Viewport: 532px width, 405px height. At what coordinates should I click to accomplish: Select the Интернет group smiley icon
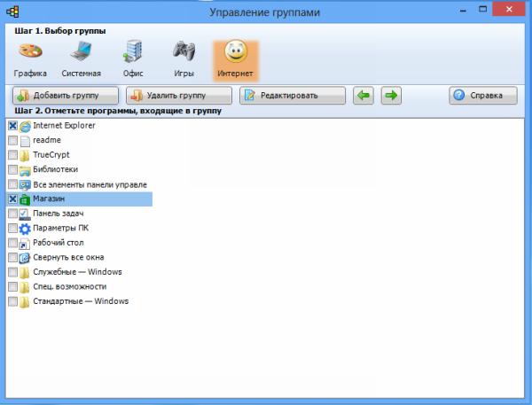[236, 51]
